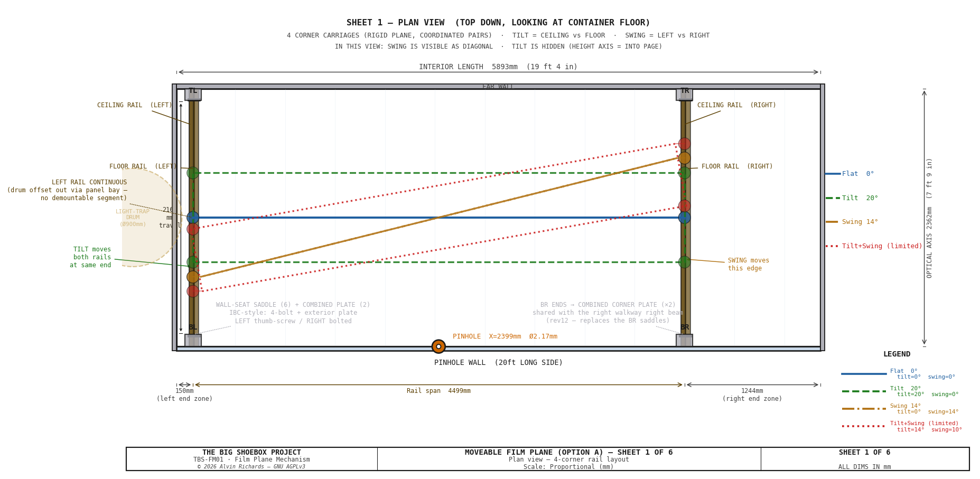Image resolution: width=980 pixels, height=479 pixels.
Task: Click the 'WALL-SEAT SADDLE (6) + COMBINED PLATE (2)' note
Action: [x=293, y=313]
